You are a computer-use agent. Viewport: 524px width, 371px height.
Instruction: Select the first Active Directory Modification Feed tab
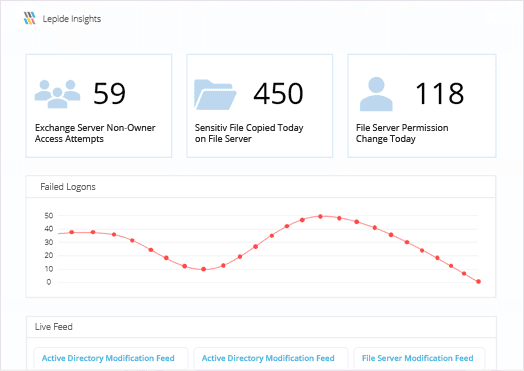point(108,358)
